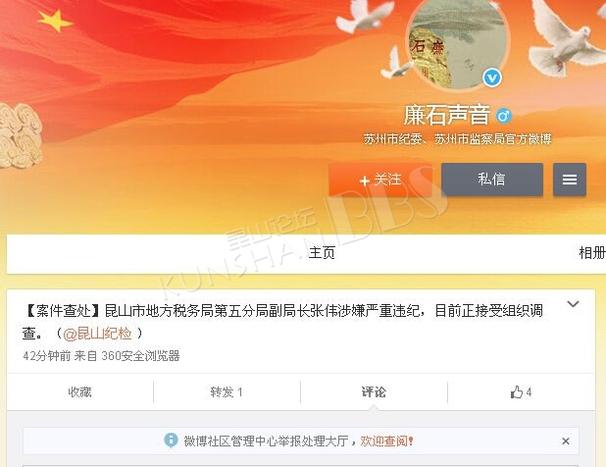The image size is (606, 467).
Task: Switch to the 主页 tab
Action: (322, 253)
